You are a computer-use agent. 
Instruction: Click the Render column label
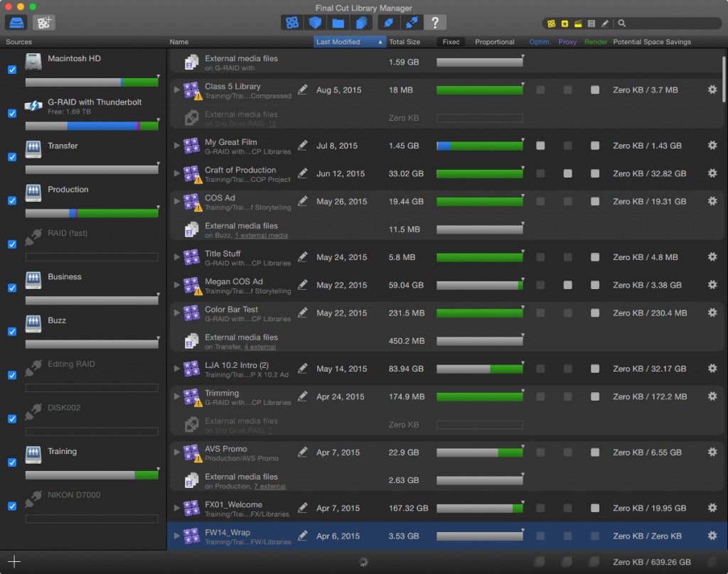pyautogui.click(x=596, y=42)
